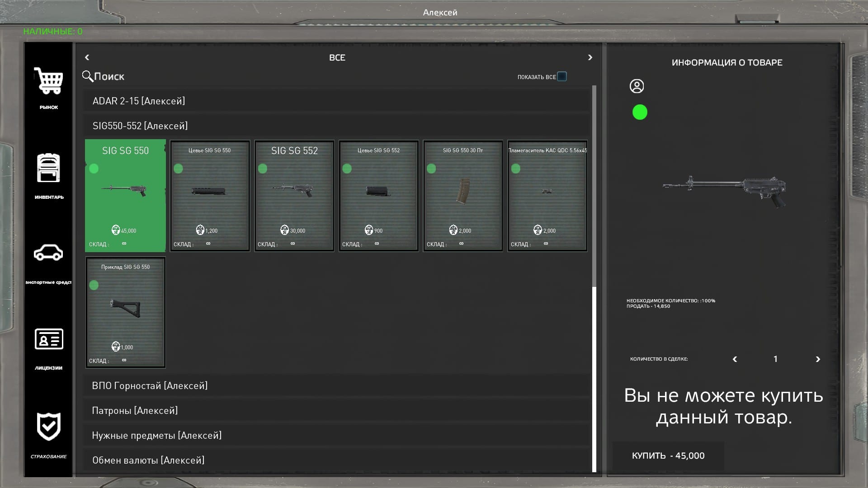Click green status dot on Цевье SIG SG 552 card
Viewport: 868px width, 488px height.
347,169
